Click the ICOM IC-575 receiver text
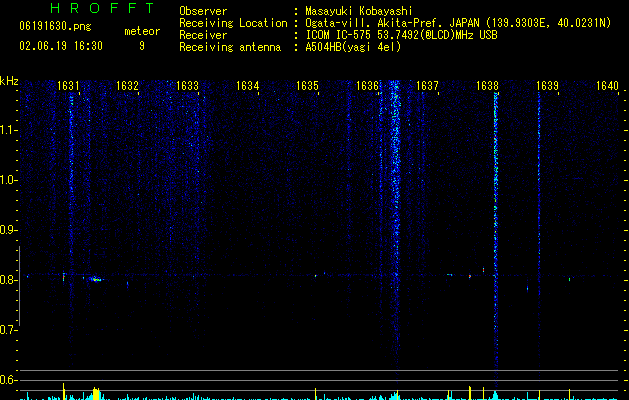This screenshot has width=629, height=400. point(401,35)
